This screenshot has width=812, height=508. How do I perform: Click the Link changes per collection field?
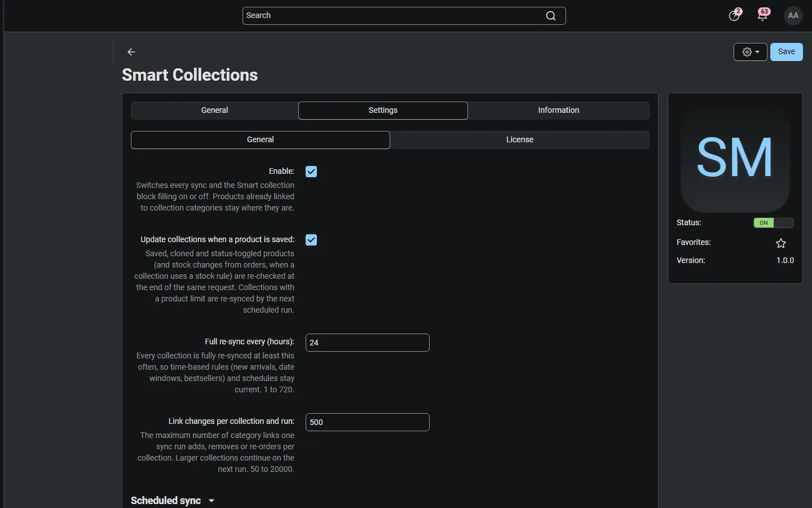point(368,422)
